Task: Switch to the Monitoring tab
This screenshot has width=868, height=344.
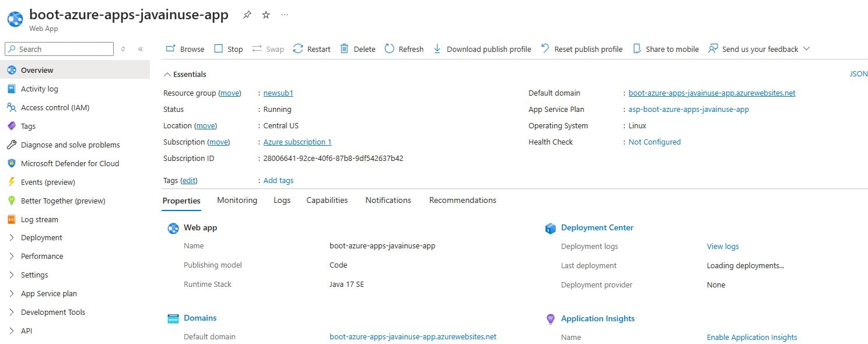Action: pos(237,200)
